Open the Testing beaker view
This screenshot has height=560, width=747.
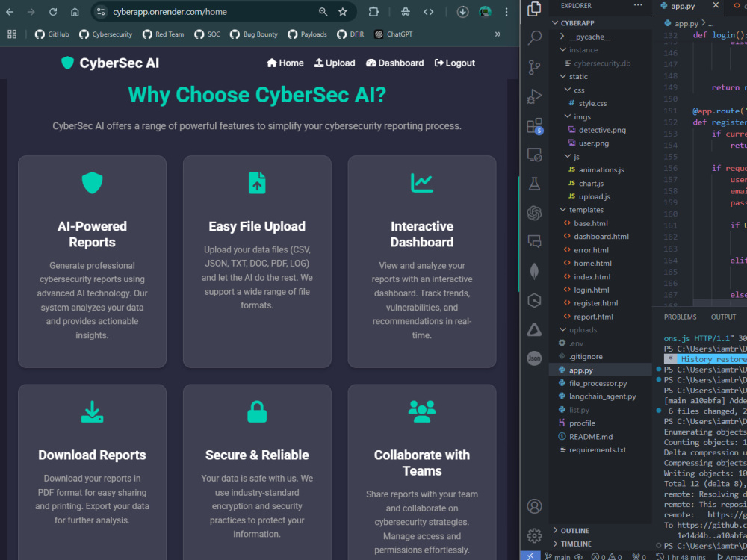[535, 184]
